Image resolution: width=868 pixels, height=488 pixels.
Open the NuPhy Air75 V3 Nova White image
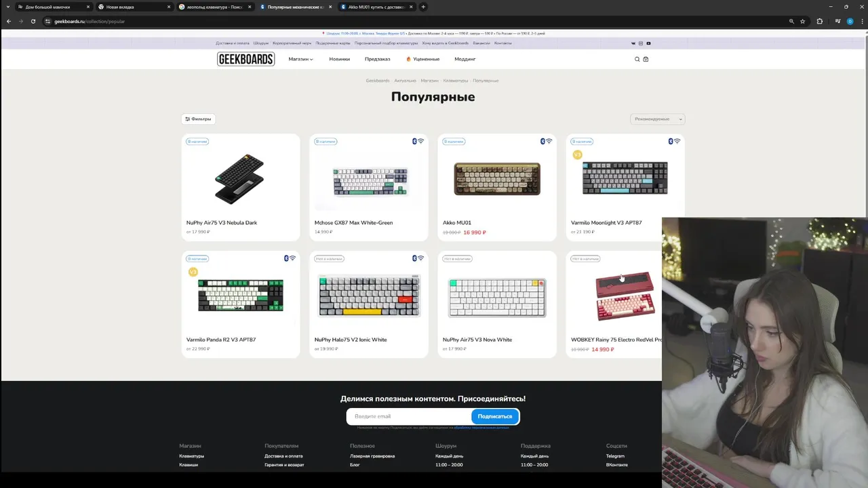click(x=497, y=297)
